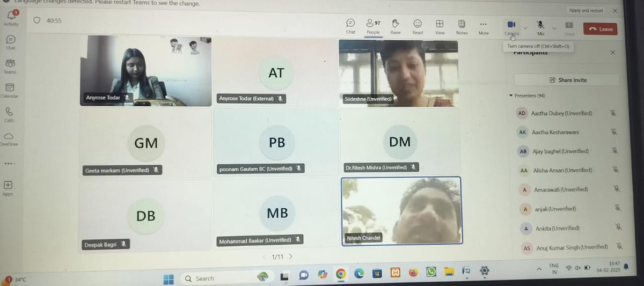The height and width of the screenshot is (286, 644).
Task: Open OneDrive in the left sidebar
Action: 9,139
